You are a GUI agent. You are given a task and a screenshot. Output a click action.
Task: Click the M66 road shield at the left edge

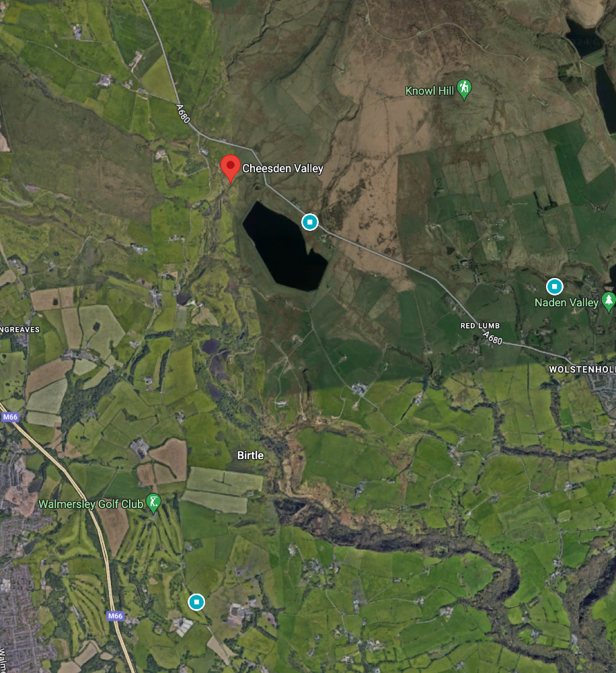point(10,417)
